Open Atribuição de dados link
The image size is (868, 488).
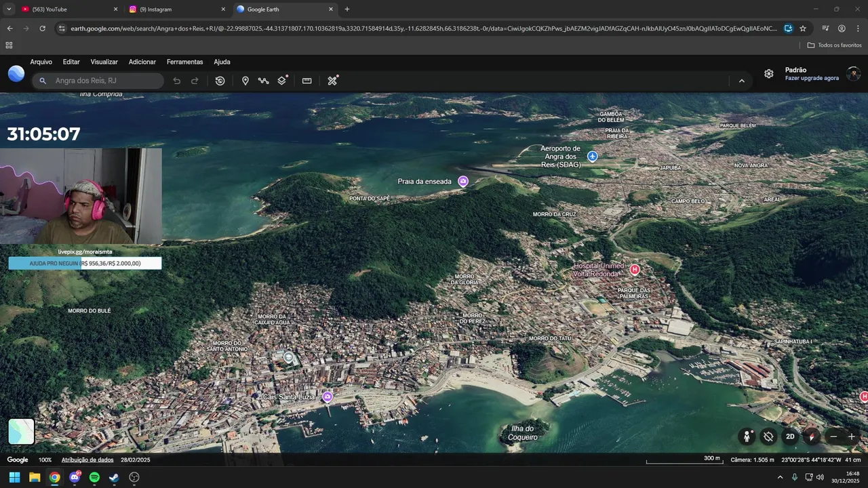coord(87,460)
